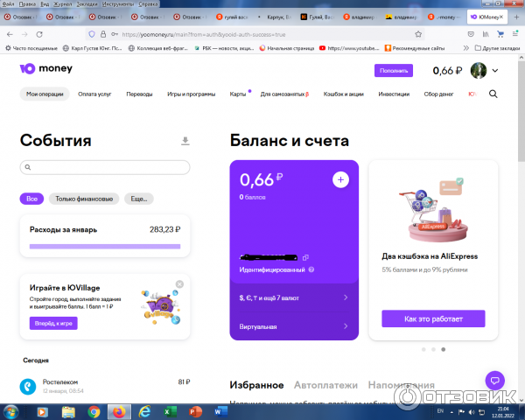Open Игры и программы menu item

[191, 94]
